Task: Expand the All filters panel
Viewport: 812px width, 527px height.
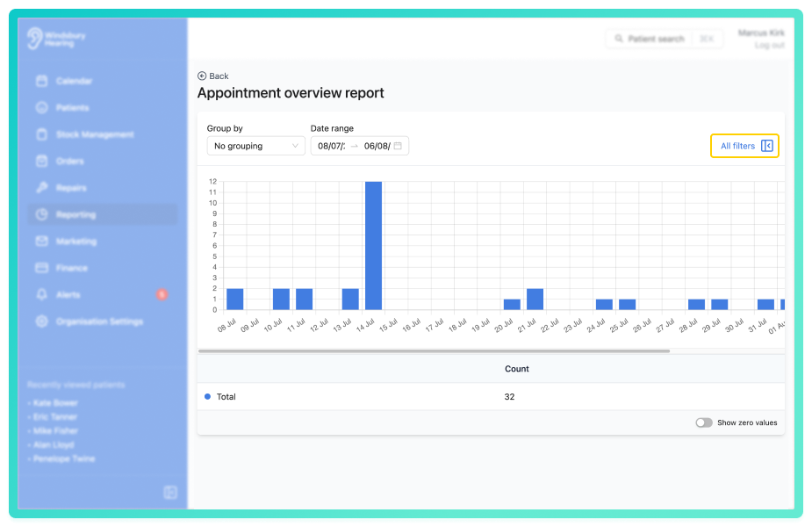Action: [x=744, y=146]
